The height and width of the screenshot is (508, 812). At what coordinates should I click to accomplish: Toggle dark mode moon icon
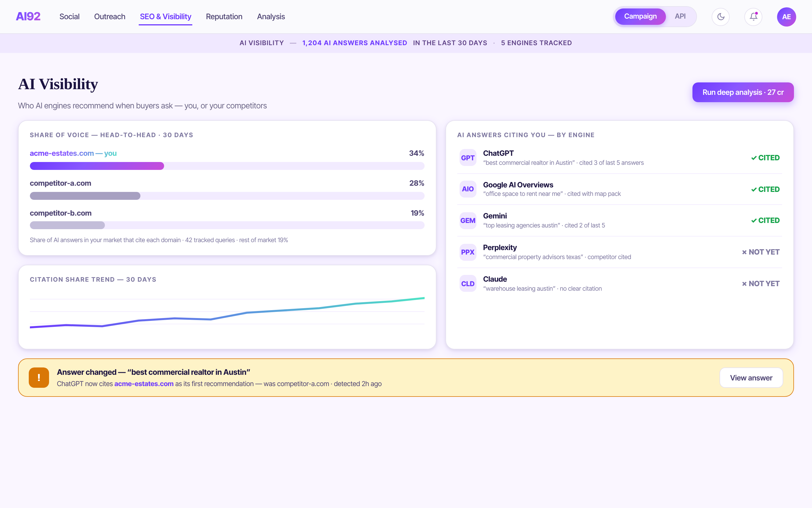(720, 16)
